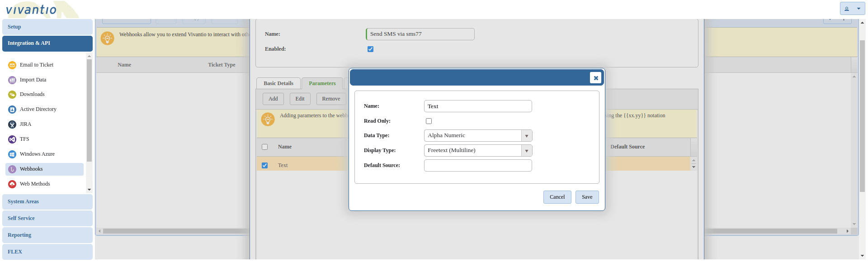Click the Cancel button
Viewport: 868px width, 263px height.
tap(557, 197)
